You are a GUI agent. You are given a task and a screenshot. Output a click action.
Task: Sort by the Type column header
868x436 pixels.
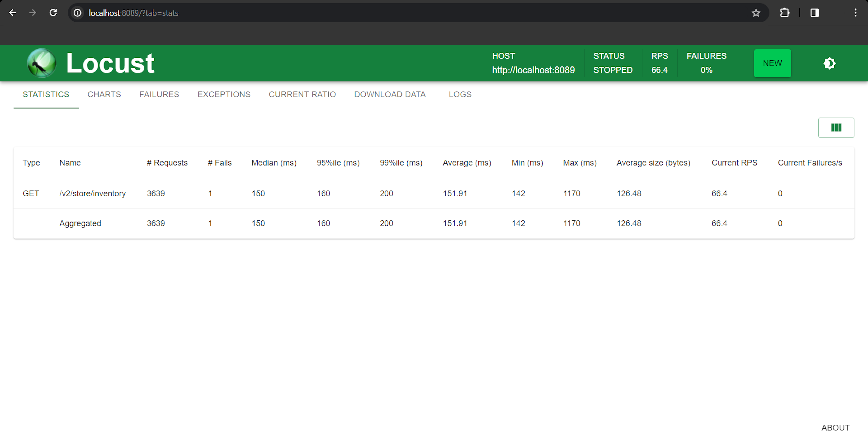(31, 163)
